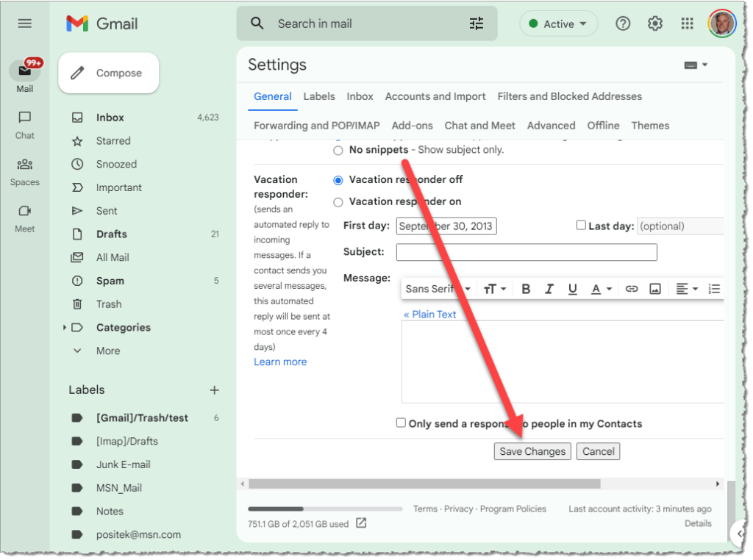Click the search options filter icon

click(x=477, y=24)
